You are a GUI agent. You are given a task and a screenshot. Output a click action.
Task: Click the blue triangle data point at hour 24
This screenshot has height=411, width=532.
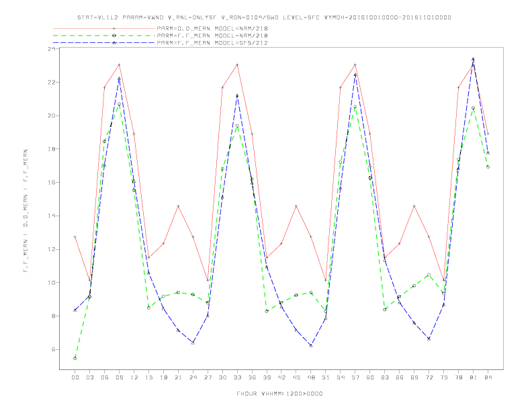193,343
